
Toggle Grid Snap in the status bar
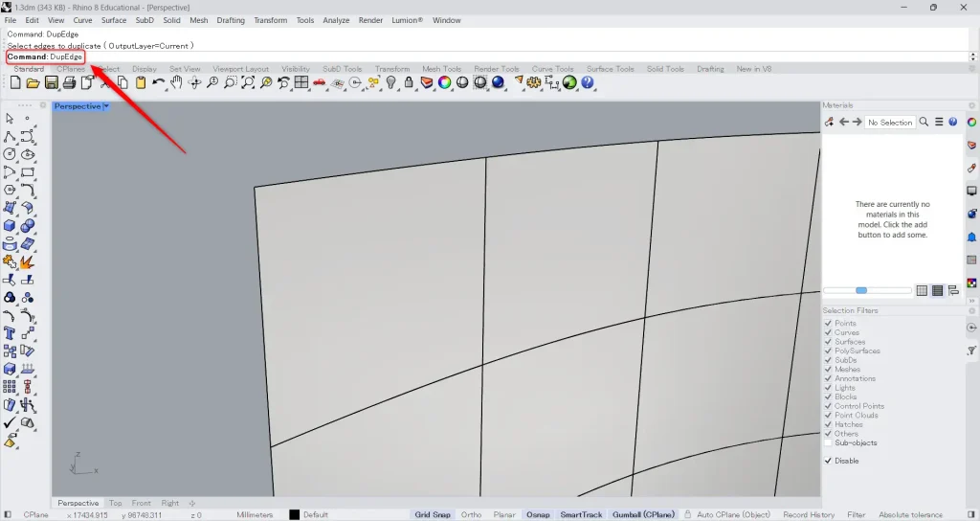pos(433,514)
